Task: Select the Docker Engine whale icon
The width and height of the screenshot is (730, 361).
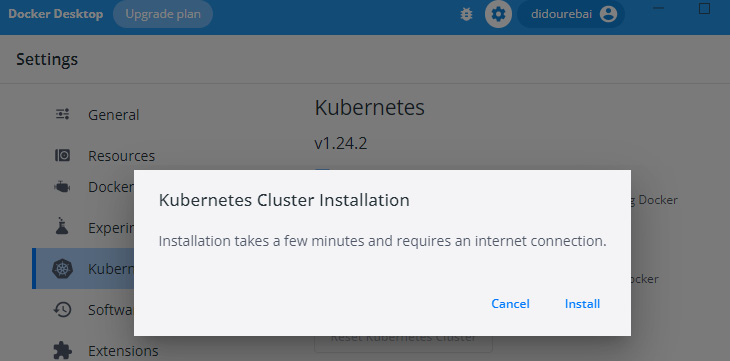Action: coord(62,187)
